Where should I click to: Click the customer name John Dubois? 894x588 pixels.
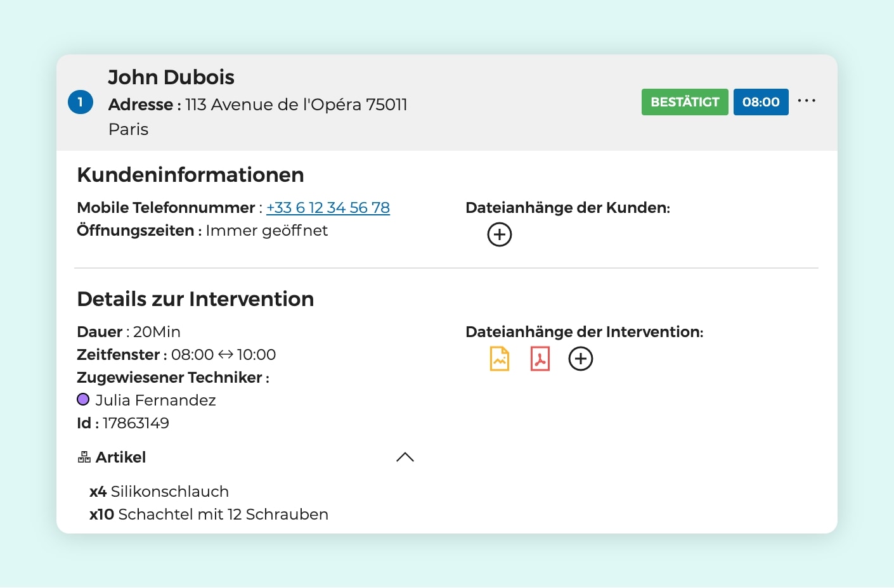171,77
